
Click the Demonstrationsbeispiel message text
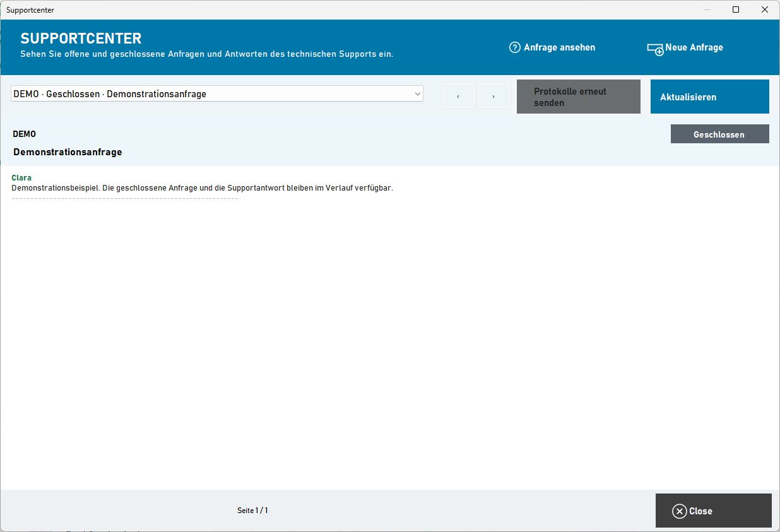pos(202,188)
